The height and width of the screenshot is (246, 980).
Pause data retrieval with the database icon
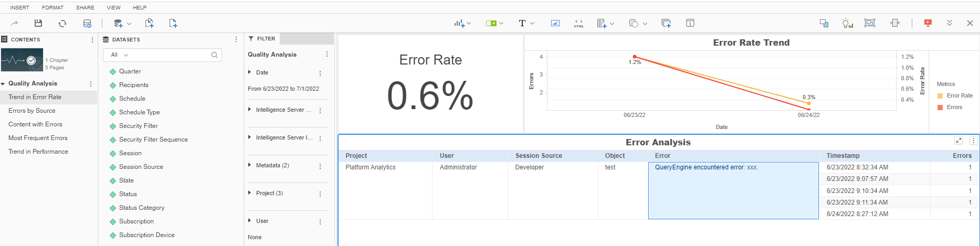click(x=87, y=23)
